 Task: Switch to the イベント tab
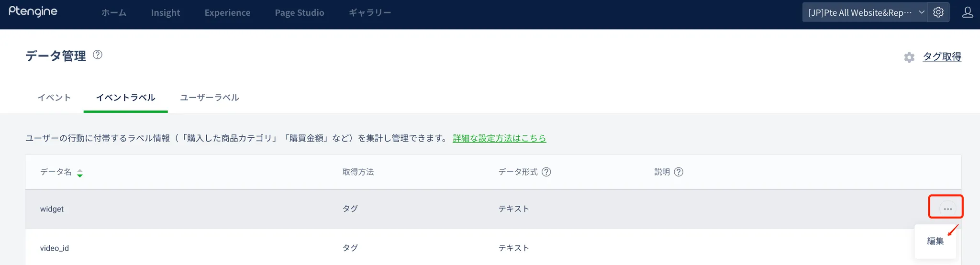tap(55, 98)
